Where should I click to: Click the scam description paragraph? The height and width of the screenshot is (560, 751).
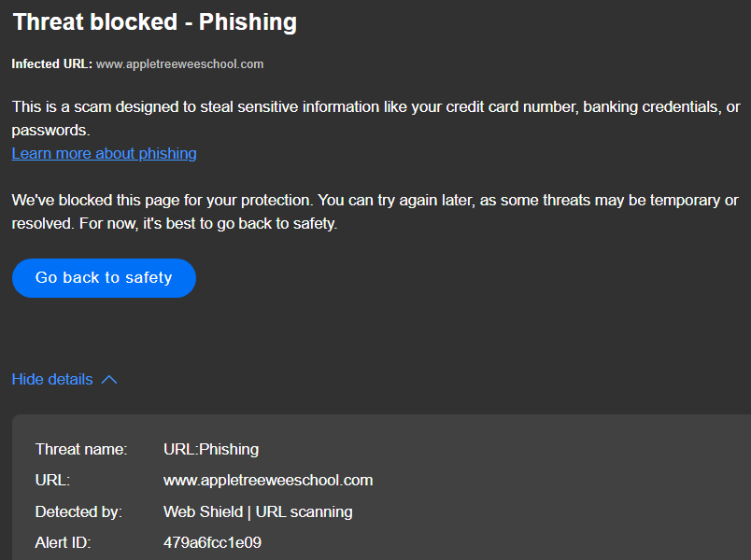point(374,107)
